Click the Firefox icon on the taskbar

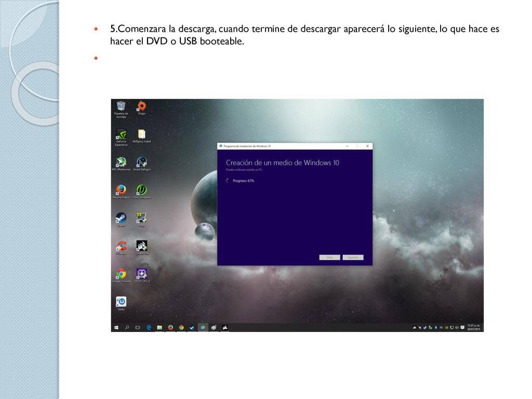tap(170, 327)
